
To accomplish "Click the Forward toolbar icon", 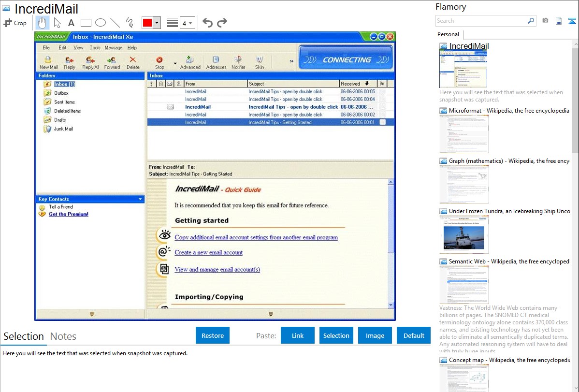I will [x=112, y=63].
